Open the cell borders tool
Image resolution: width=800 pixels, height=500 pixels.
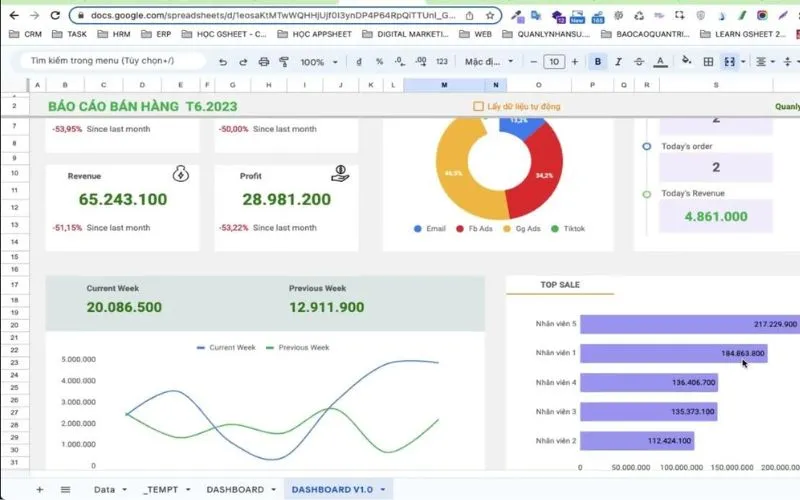pos(708,62)
